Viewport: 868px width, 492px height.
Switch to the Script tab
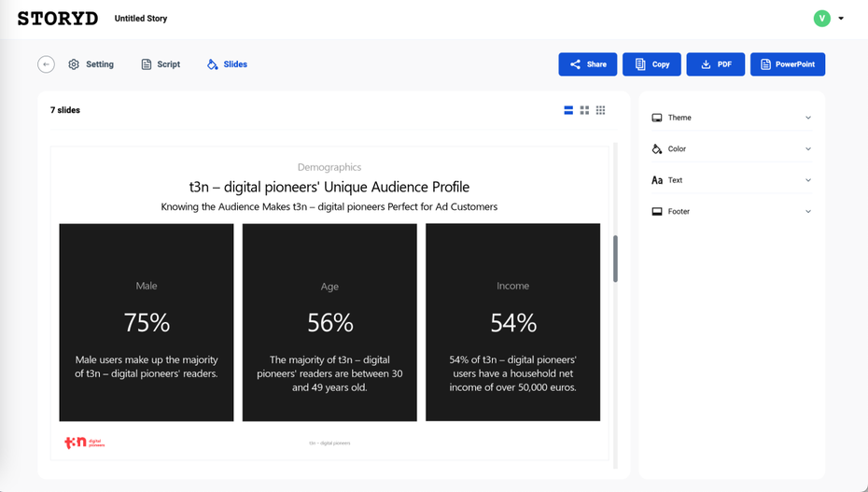tap(161, 64)
